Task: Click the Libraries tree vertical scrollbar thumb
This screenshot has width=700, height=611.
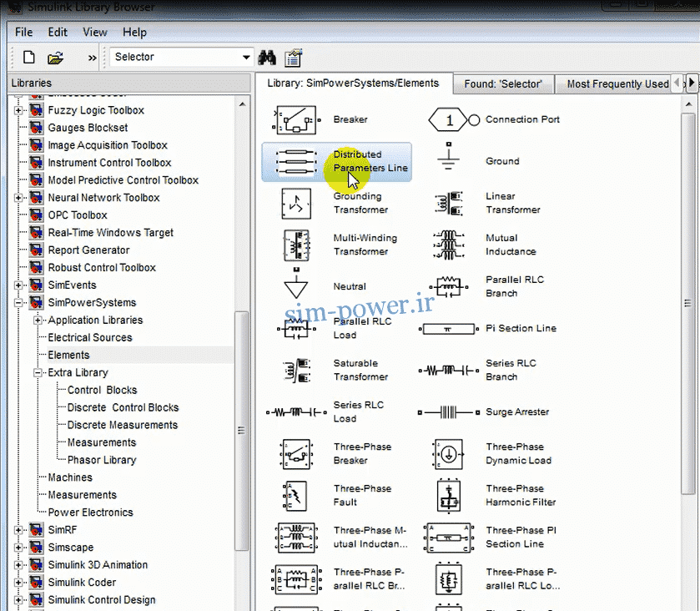Action: point(241,431)
